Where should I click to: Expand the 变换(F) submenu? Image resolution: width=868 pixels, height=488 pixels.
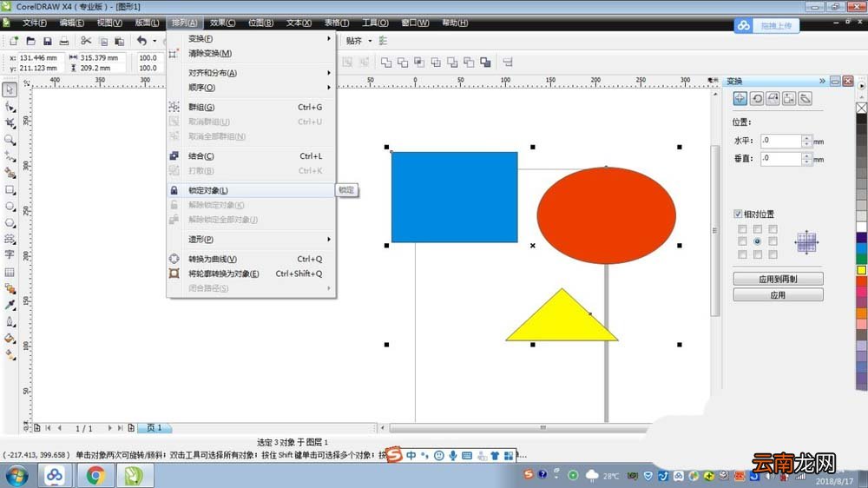pyautogui.click(x=251, y=39)
